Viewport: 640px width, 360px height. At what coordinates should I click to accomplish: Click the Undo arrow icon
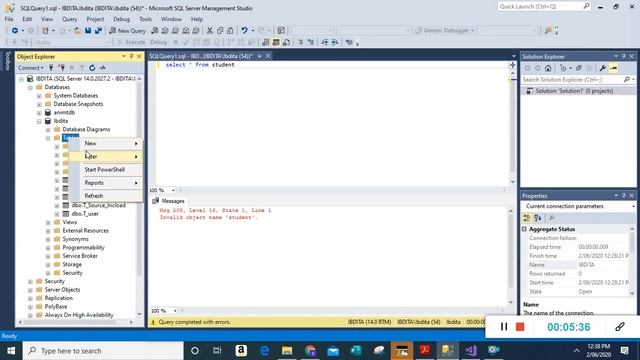pyautogui.click(x=244, y=31)
